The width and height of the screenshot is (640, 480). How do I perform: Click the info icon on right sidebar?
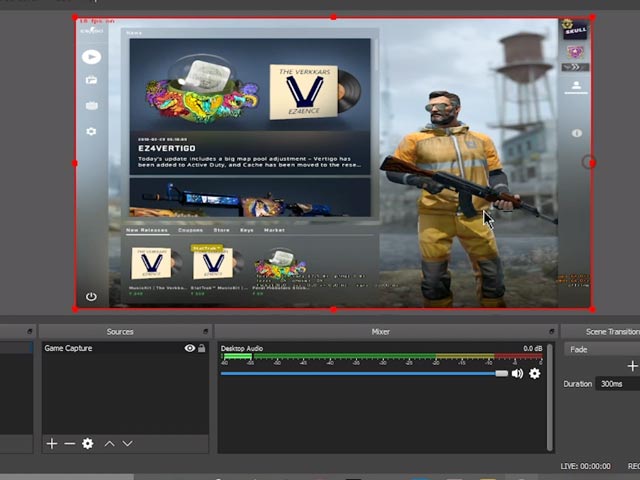click(x=577, y=133)
